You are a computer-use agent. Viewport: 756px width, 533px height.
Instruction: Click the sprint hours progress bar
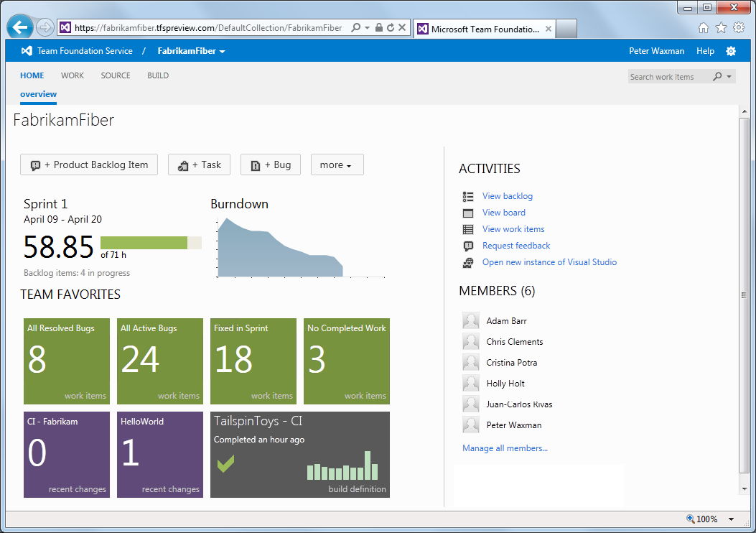click(151, 243)
